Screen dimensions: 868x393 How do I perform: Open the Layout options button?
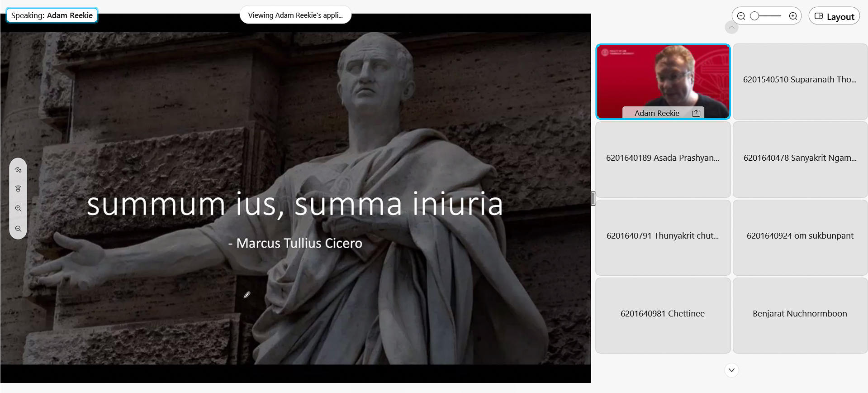tap(834, 16)
